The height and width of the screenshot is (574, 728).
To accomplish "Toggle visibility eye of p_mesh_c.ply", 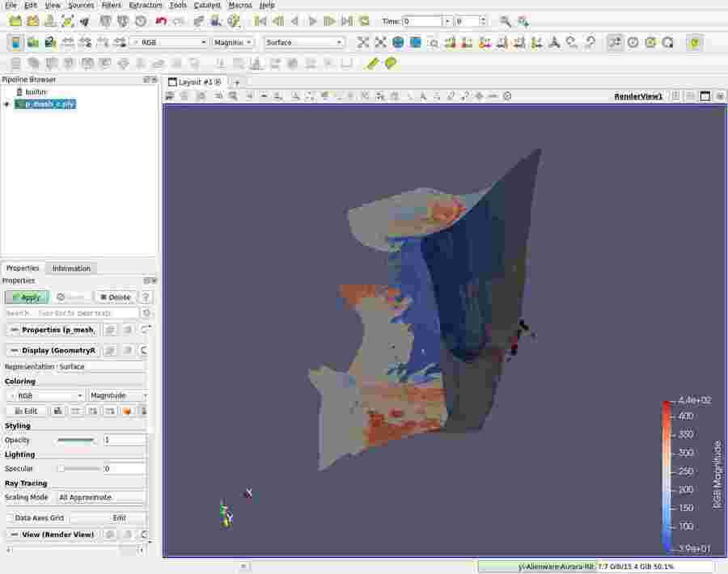I will 7,103.
